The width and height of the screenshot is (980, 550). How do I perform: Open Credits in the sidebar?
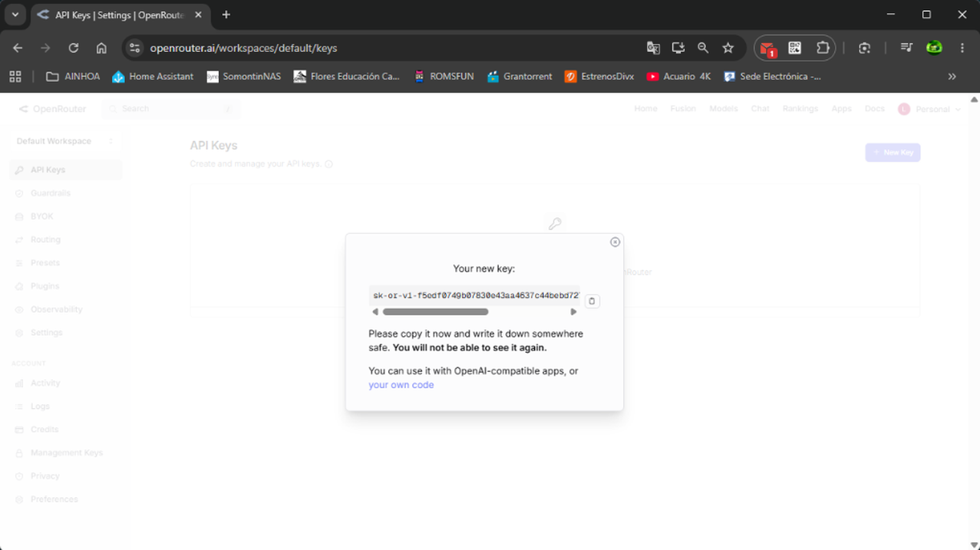[45, 430]
